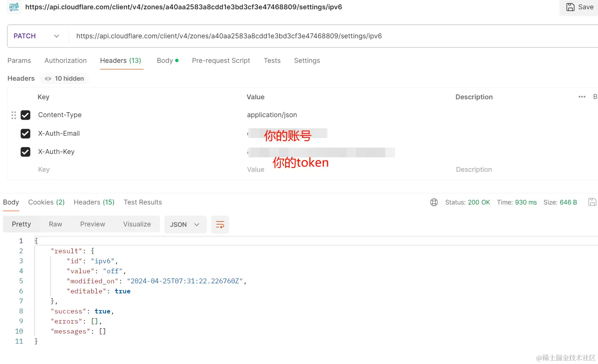The height and width of the screenshot is (364, 598).
Task: Click the save response icon
Action: tap(592, 202)
